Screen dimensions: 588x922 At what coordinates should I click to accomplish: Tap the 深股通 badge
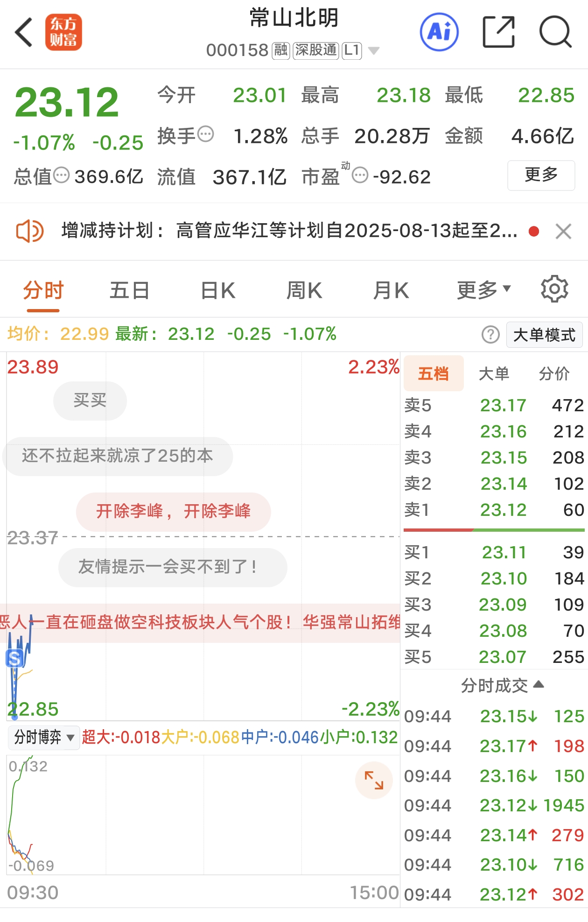point(316,50)
